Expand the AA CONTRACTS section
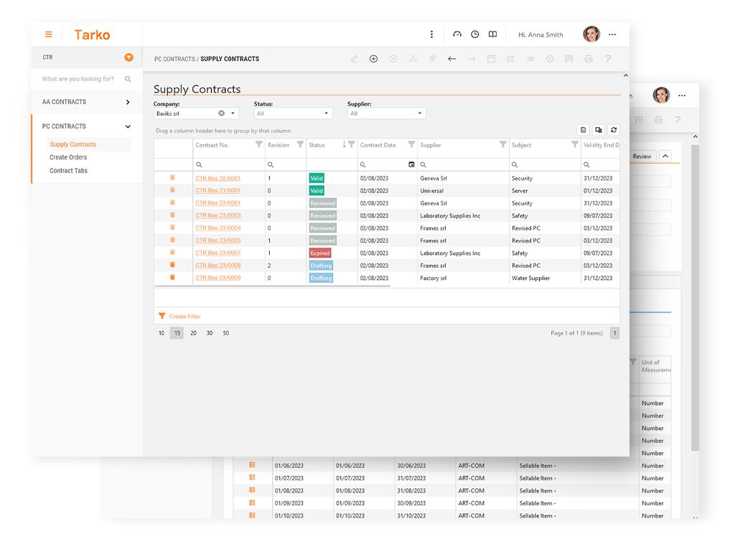 (x=128, y=102)
